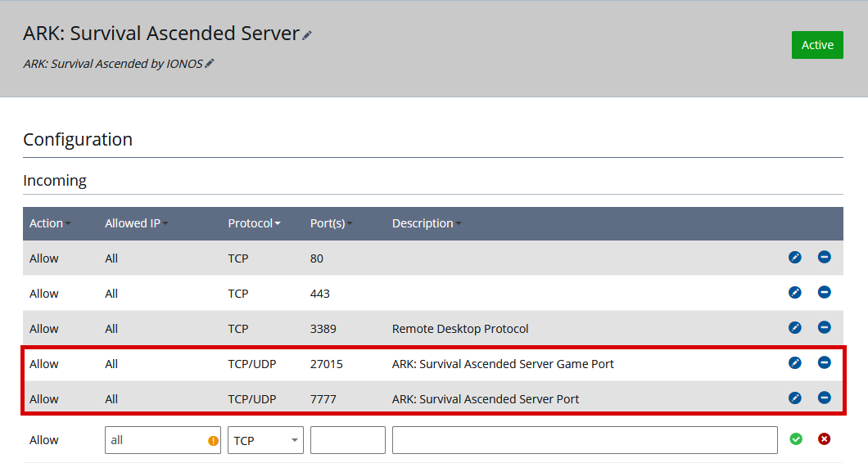Edit the port 80 rule
Image resolution: width=868 pixels, height=463 pixels.
click(x=794, y=258)
